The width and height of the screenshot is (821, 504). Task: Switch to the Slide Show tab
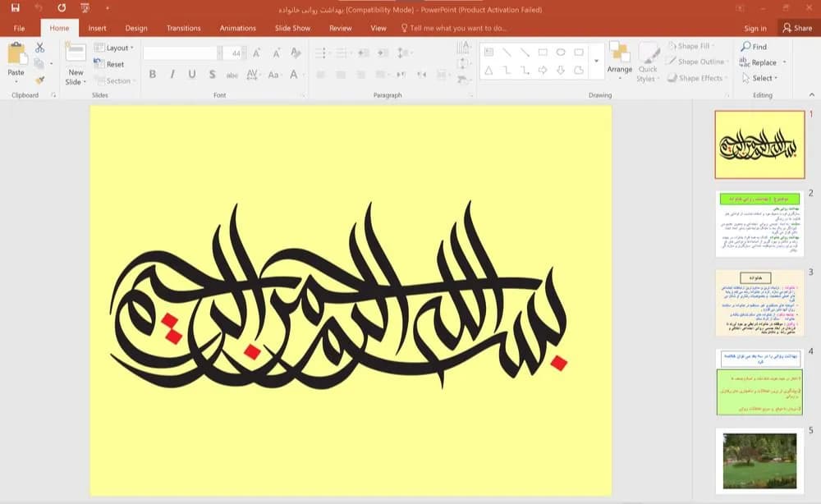click(x=293, y=28)
